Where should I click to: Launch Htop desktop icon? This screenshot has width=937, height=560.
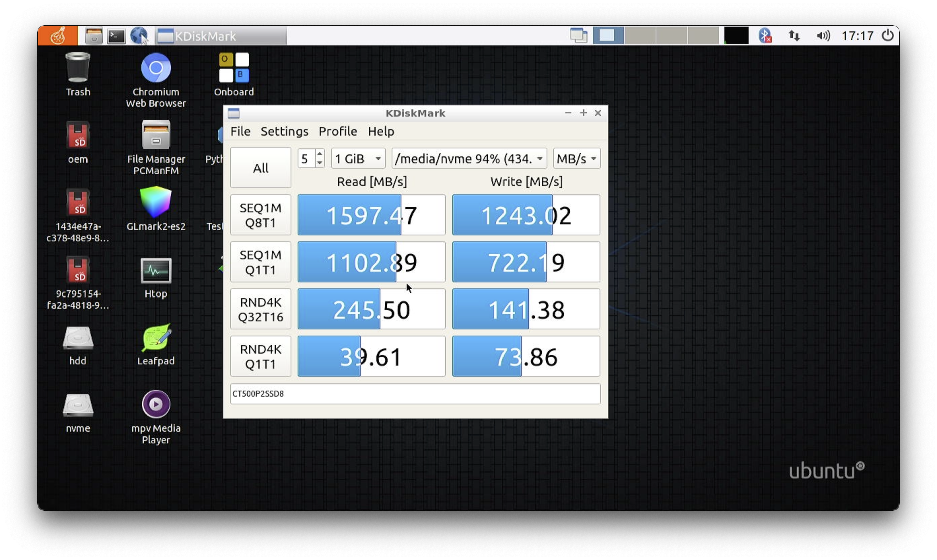tap(156, 278)
